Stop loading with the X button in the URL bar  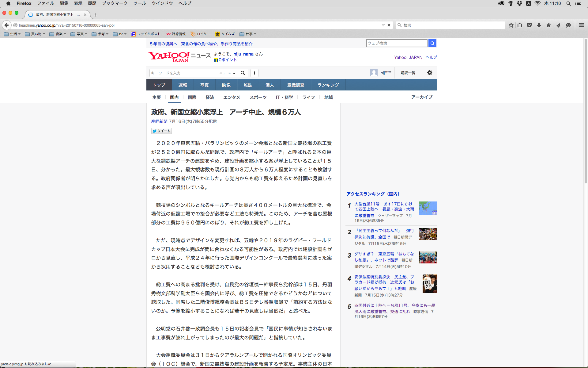(389, 25)
